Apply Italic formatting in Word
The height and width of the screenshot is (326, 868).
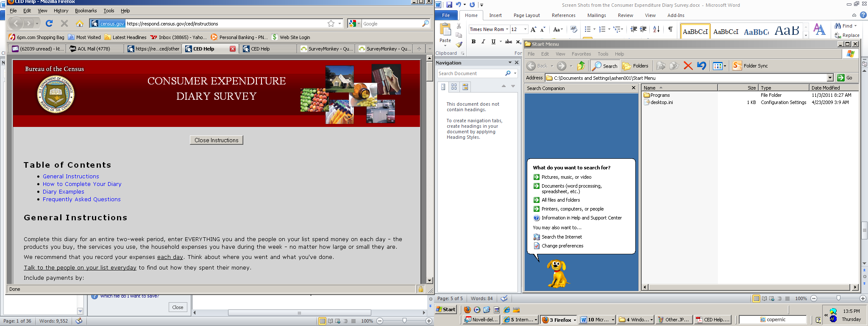pyautogui.click(x=483, y=42)
